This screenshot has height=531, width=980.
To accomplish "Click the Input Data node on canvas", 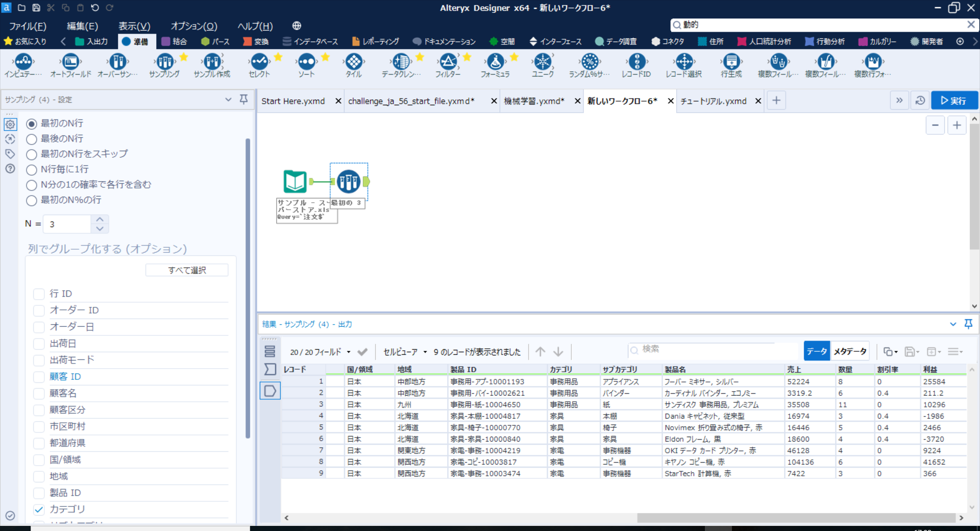I will click(x=295, y=181).
